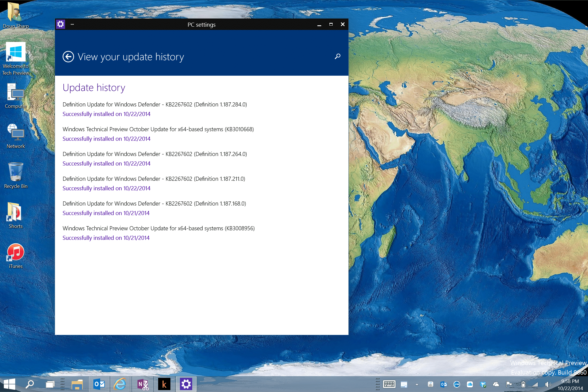Open install status under Definition 1.187.211.0
The height and width of the screenshot is (392, 588).
pyautogui.click(x=106, y=188)
